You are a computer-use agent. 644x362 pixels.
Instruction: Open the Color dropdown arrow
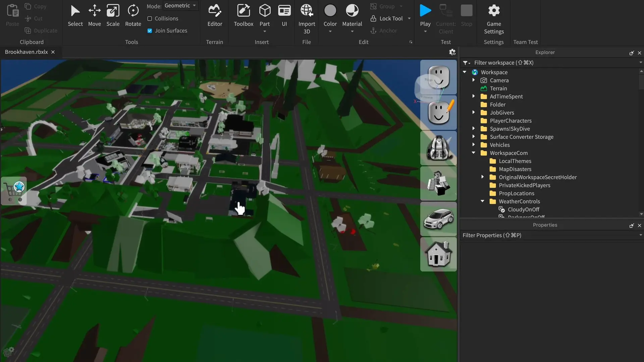(x=330, y=32)
